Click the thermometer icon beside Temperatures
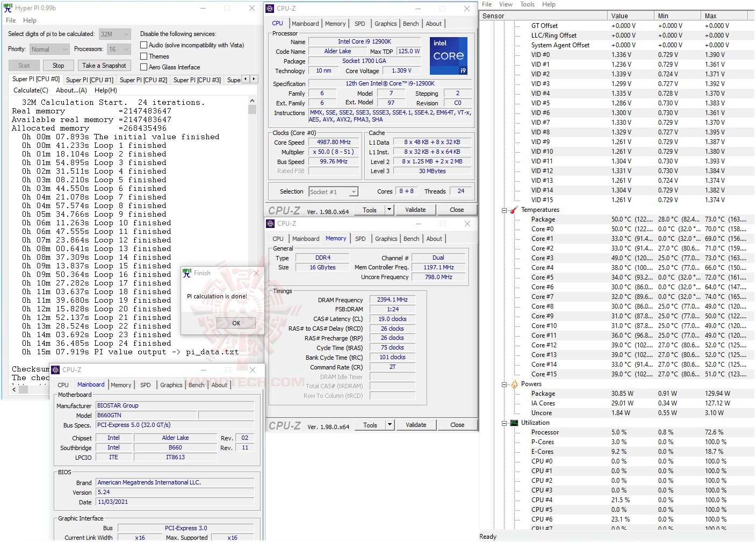The height and width of the screenshot is (542, 756). point(514,210)
